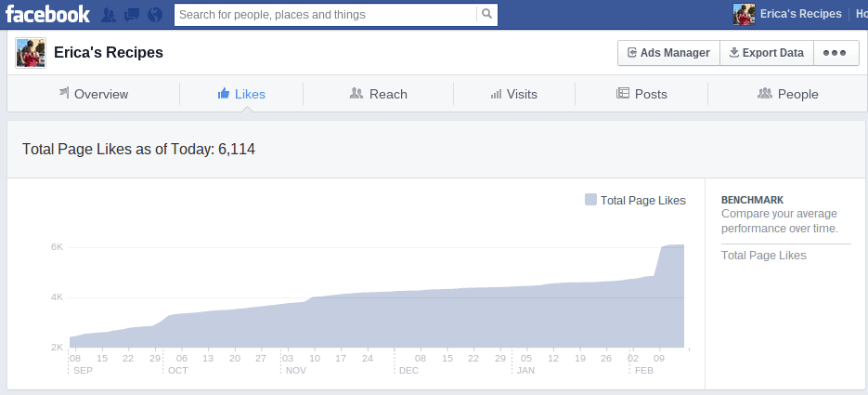Image resolution: width=868 pixels, height=395 pixels.
Task: Click the 29 September date tick
Action: 154,359
